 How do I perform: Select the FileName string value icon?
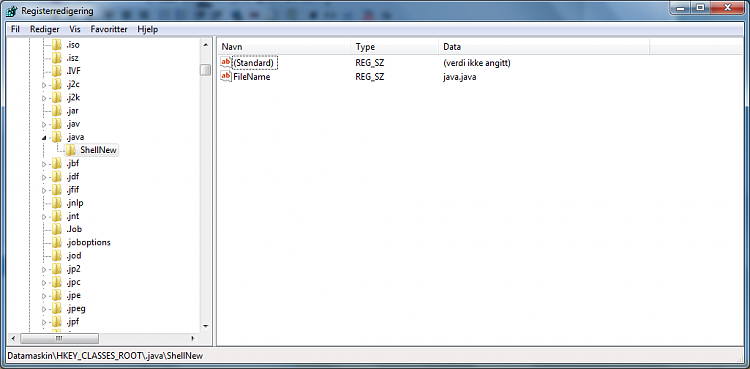click(226, 76)
